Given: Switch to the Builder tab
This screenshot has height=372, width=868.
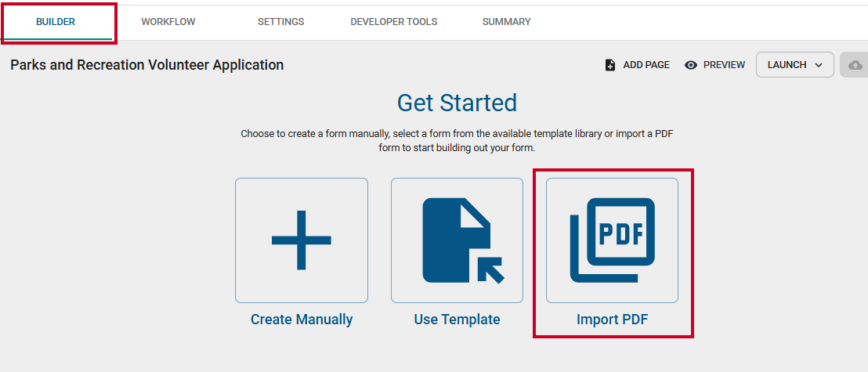Looking at the screenshot, I should [x=56, y=22].
